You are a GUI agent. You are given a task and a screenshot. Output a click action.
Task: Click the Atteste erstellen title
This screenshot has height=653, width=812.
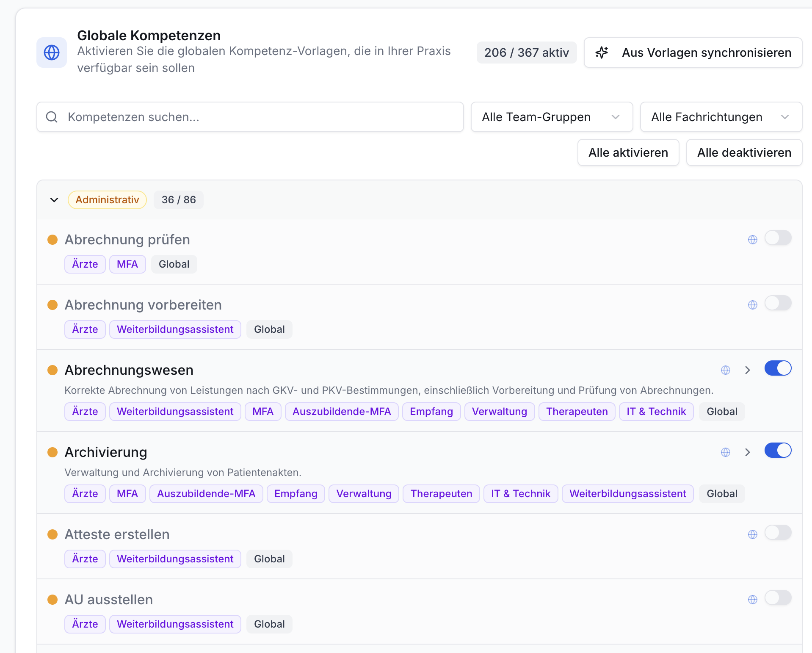[117, 534]
